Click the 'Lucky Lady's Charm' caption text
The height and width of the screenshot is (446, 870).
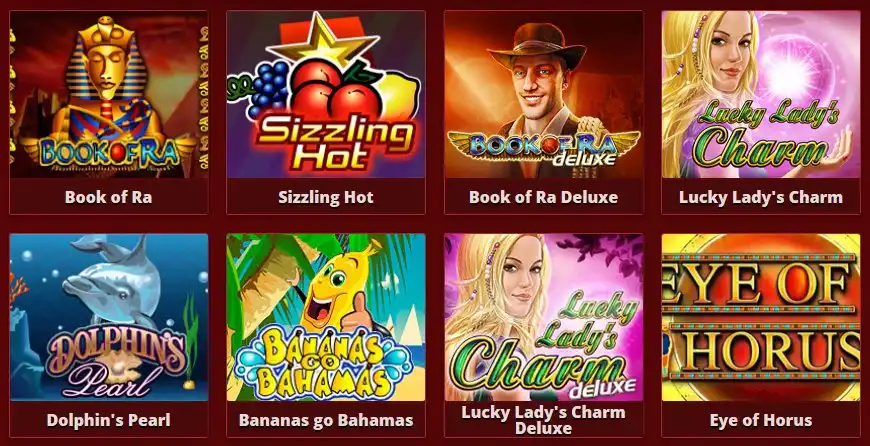tap(761, 197)
